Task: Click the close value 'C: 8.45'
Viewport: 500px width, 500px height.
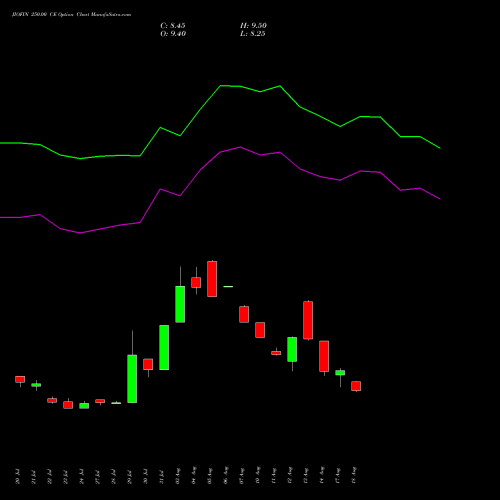Action: tap(173, 26)
